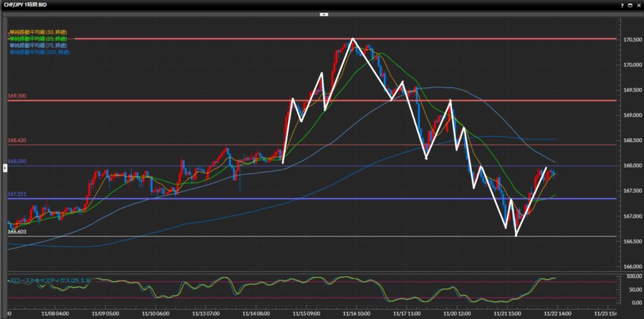
Task: Maximize the CHF/JPY chart window
Action: 631,5
